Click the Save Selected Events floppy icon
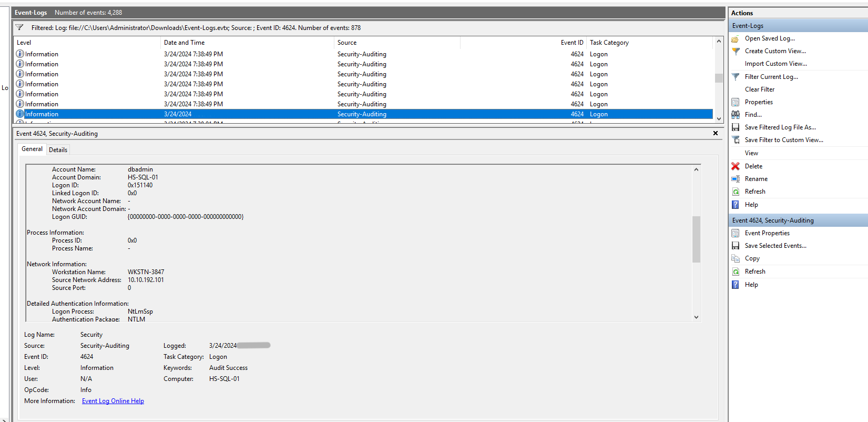This screenshot has width=868, height=422. 736,246
